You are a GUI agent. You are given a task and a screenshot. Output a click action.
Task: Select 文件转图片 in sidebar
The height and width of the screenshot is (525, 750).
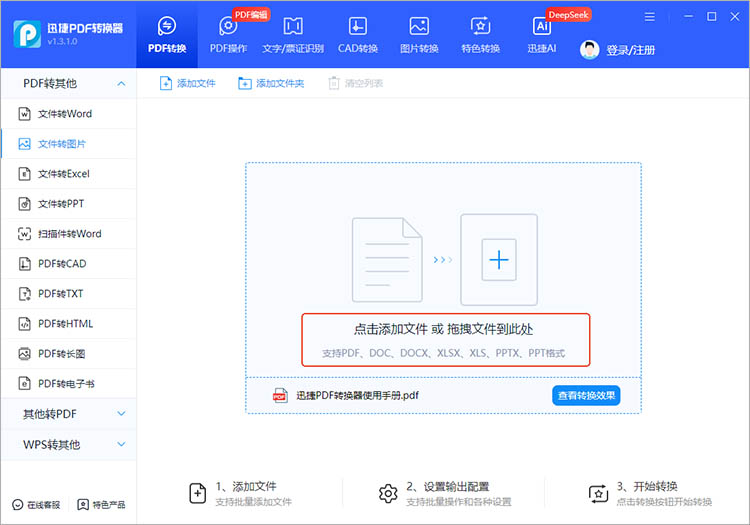click(x=68, y=144)
